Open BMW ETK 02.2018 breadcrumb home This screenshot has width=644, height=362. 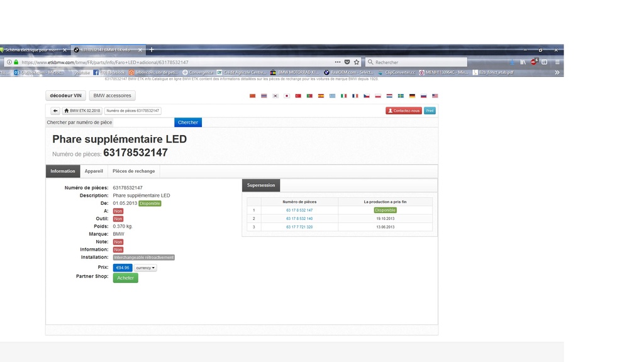click(82, 111)
